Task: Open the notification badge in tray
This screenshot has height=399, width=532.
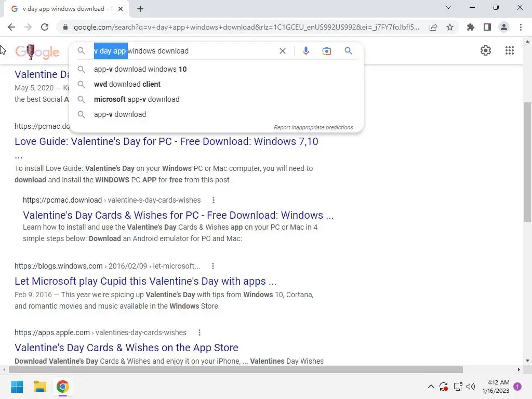Action: (x=517, y=387)
